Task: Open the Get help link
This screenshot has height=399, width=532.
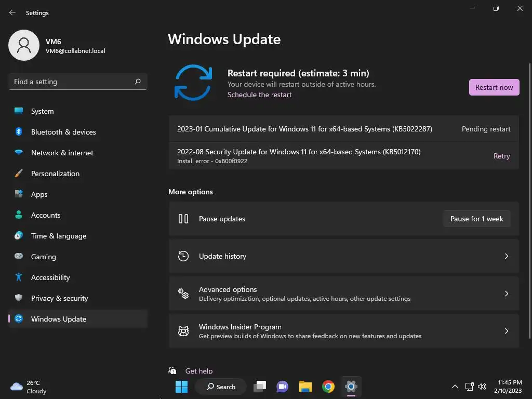Action: (x=199, y=371)
